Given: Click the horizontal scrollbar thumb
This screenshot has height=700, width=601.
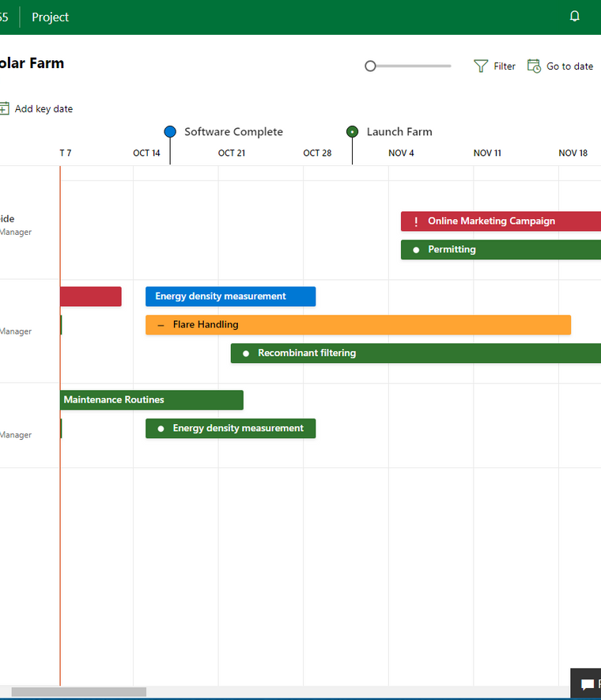Looking at the screenshot, I should tap(78, 692).
